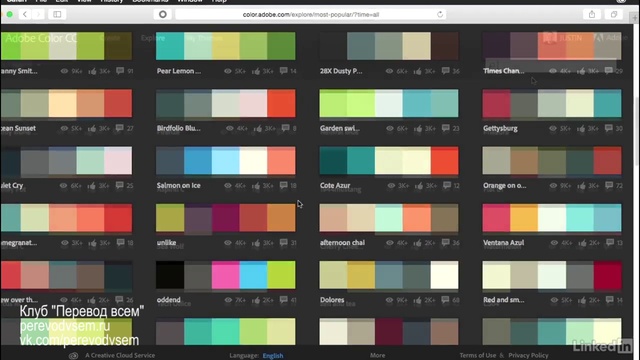The width and height of the screenshot is (640, 360).
Task: Open the Ventana Azul theme title
Action: 504,242
